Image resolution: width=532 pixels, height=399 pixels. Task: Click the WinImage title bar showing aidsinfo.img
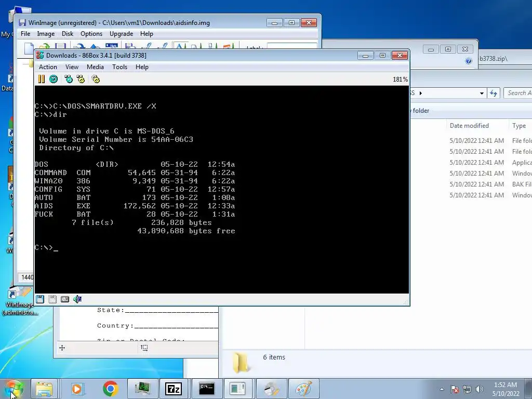pyautogui.click(x=141, y=23)
